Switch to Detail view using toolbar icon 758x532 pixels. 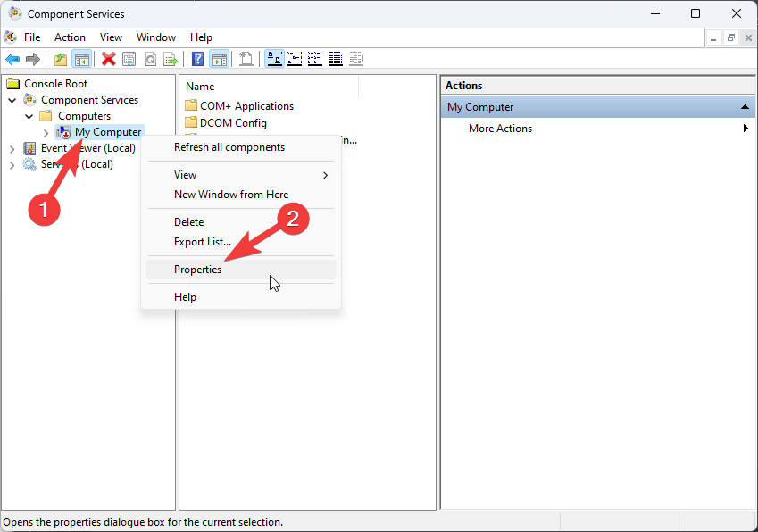coord(336,59)
